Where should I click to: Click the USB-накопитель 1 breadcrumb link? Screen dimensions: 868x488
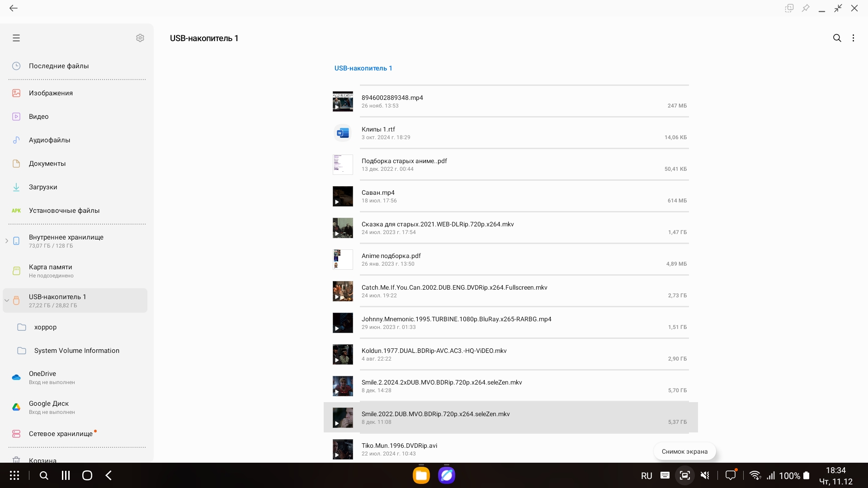363,68
